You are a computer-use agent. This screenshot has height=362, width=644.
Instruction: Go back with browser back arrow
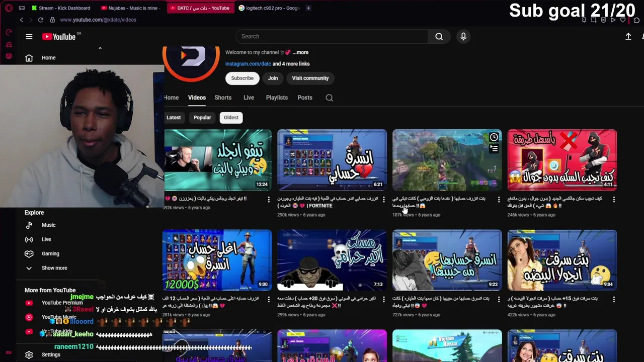coord(21,20)
